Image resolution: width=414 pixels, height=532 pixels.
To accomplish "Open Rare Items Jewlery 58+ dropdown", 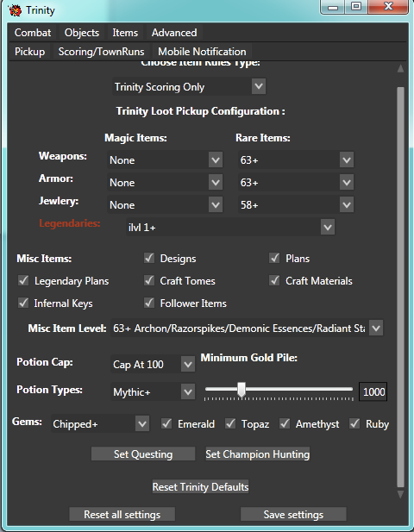I will [296, 205].
